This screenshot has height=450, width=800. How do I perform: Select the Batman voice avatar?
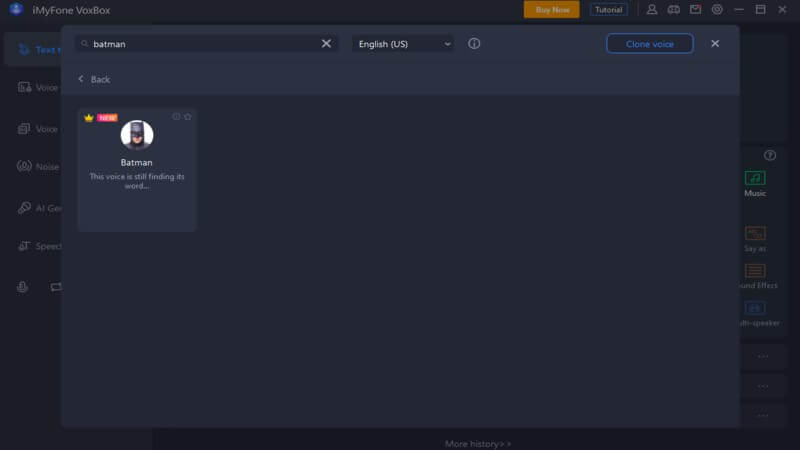coord(137,135)
